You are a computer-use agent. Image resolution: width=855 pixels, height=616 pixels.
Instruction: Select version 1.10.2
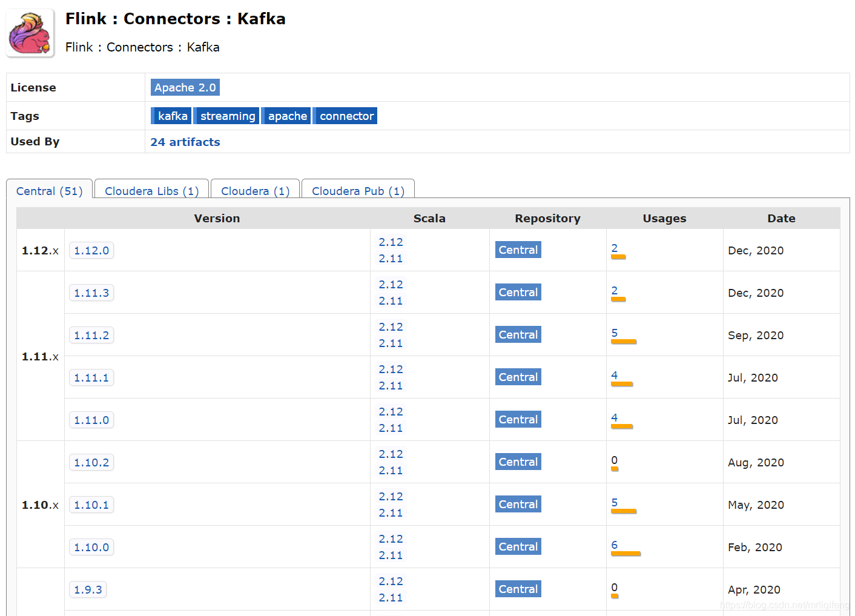(x=91, y=463)
